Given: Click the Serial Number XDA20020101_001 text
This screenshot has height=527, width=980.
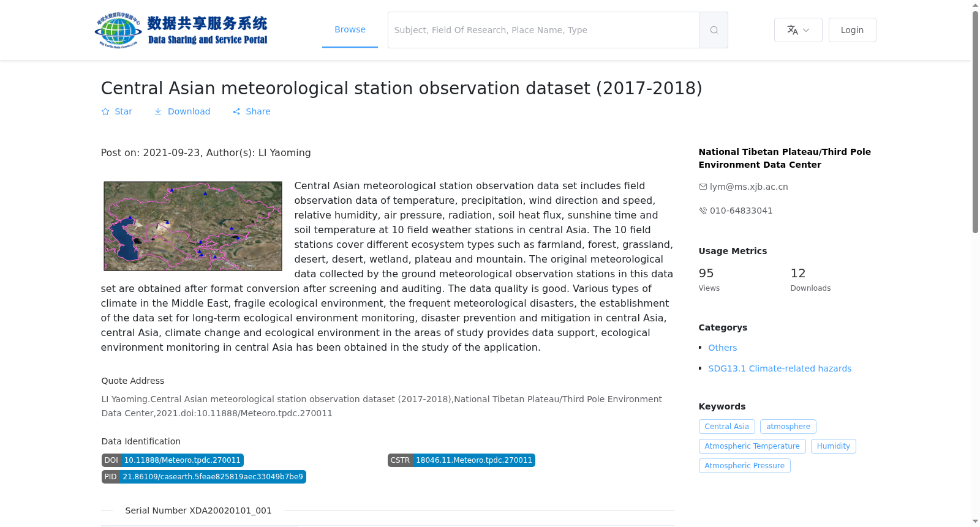Looking at the screenshot, I should [x=198, y=510].
